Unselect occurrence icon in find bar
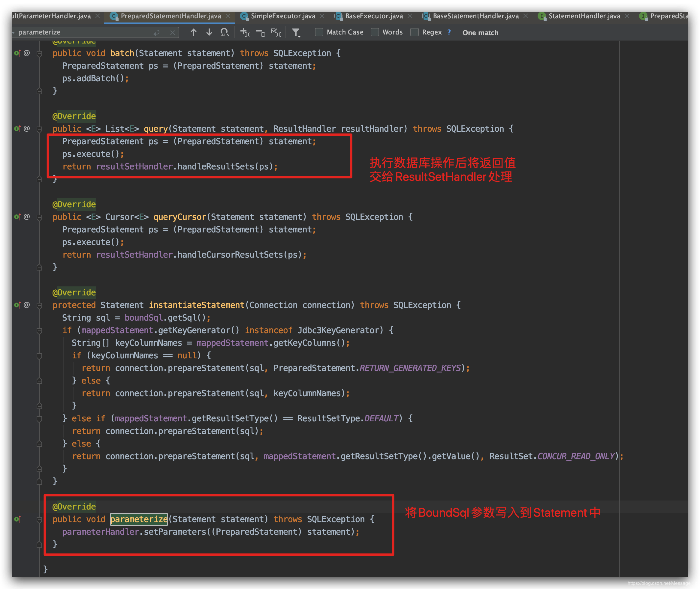This screenshot has width=700, height=589. (x=260, y=32)
